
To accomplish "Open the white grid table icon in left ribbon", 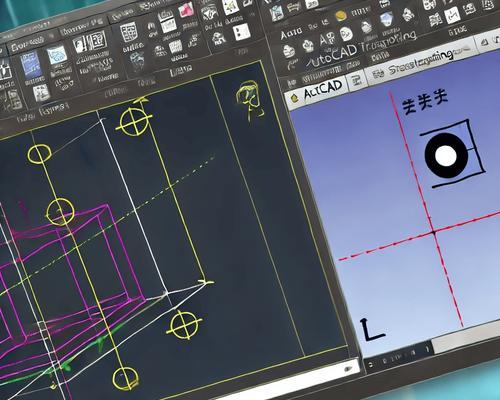I will pos(129,33).
